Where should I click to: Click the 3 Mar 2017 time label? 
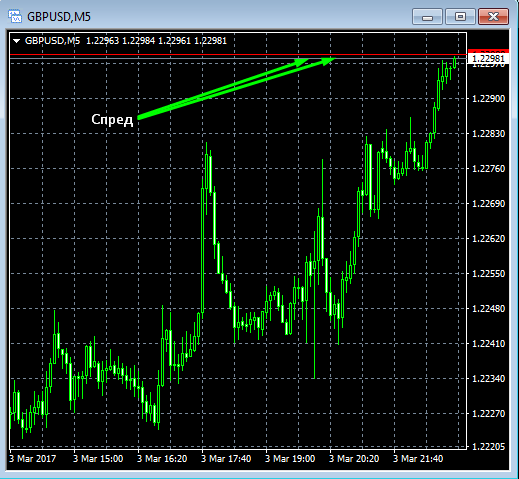[x=33, y=459]
